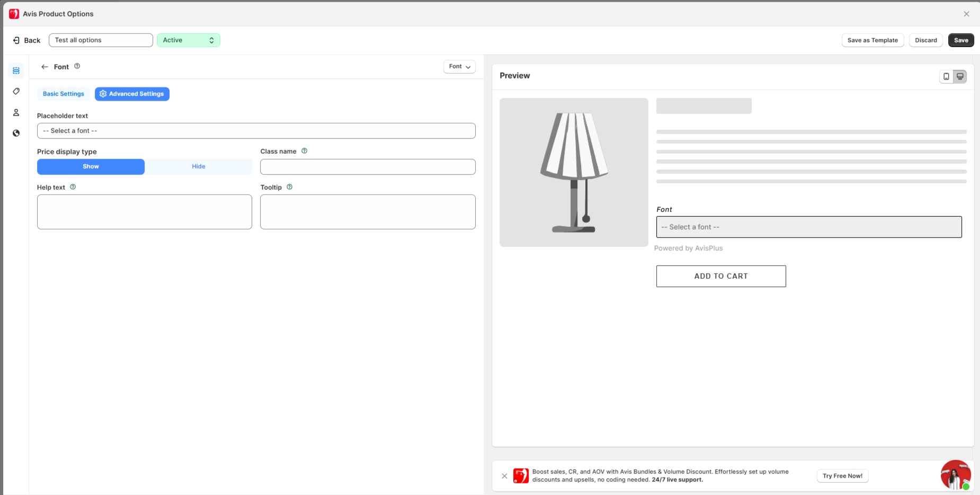Click the info icon beside Help text
The width and height of the screenshot is (980, 495).
[x=73, y=187]
